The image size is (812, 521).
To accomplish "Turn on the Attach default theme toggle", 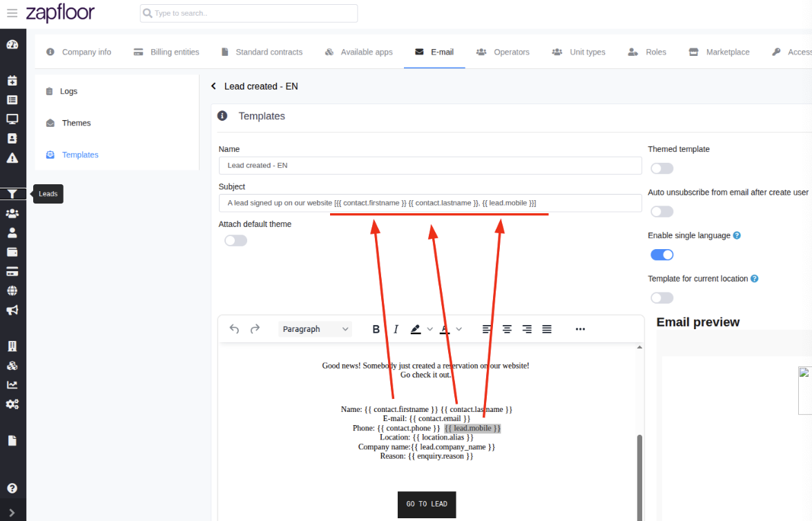I will coord(235,240).
